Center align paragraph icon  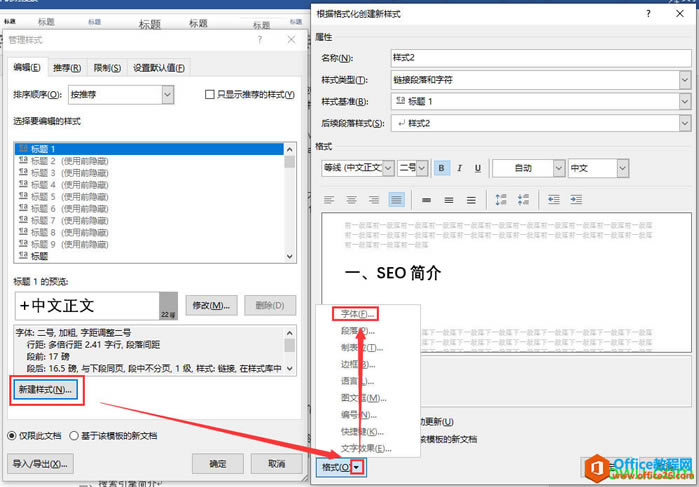[351, 200]
